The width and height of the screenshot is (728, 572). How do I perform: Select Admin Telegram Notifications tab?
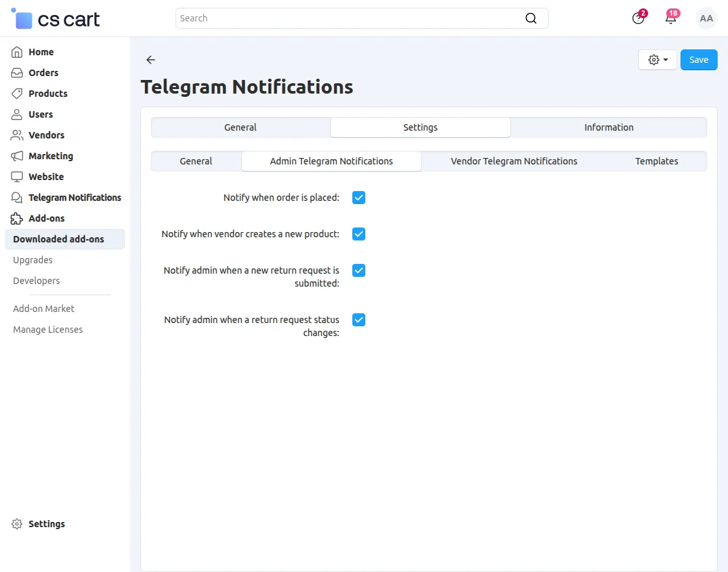coord(331,161)
